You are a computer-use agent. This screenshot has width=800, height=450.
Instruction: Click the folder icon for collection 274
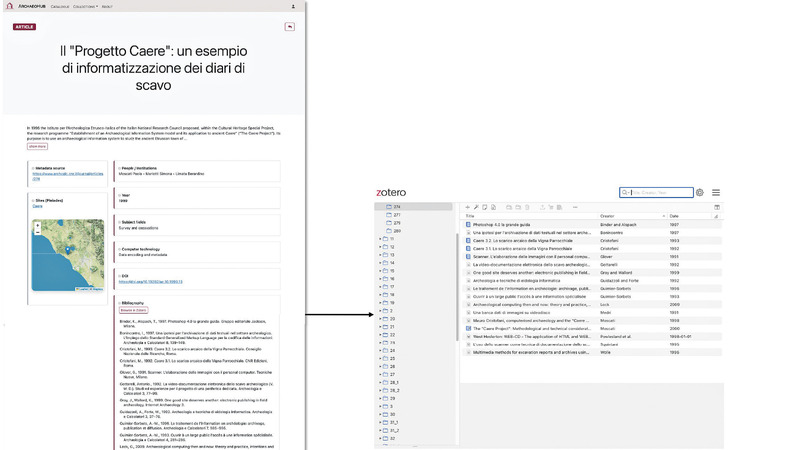[x=389, y=207]
